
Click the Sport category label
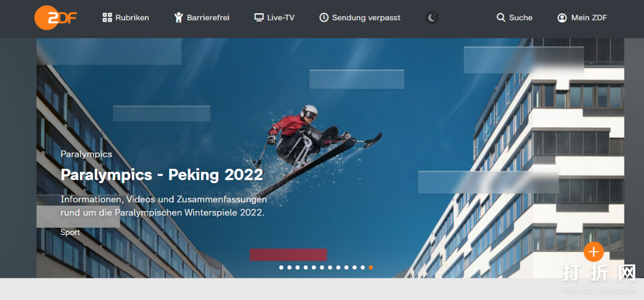point(70,232)
